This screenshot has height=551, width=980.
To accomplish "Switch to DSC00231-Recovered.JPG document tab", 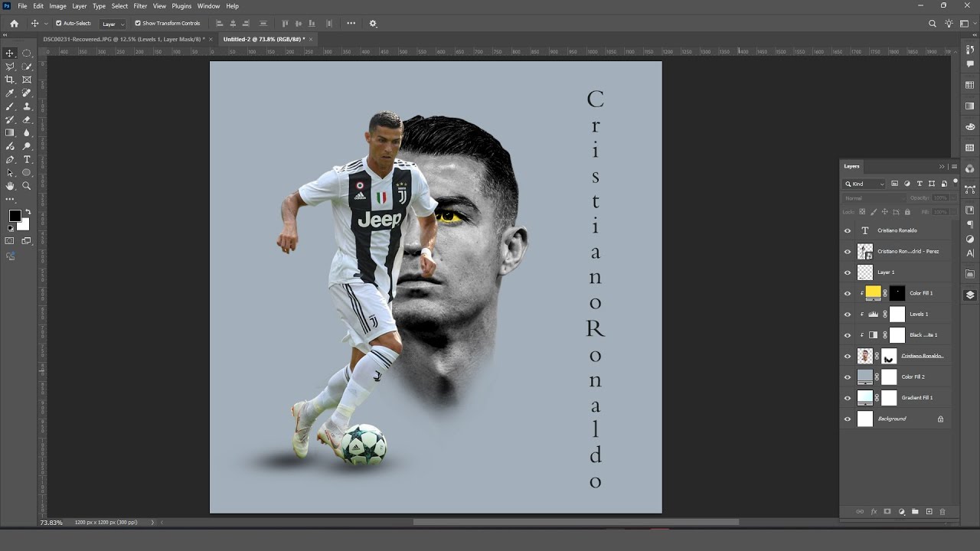I will 129,38.
